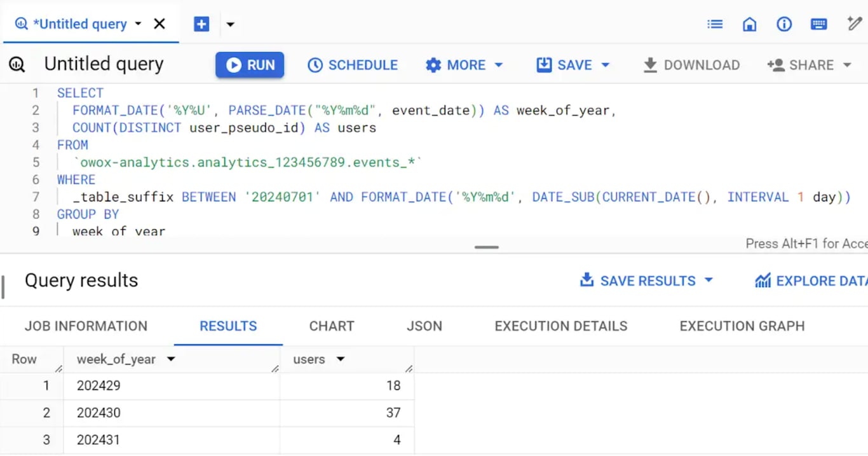Open the info icon in top bar

tap(784, 24)
